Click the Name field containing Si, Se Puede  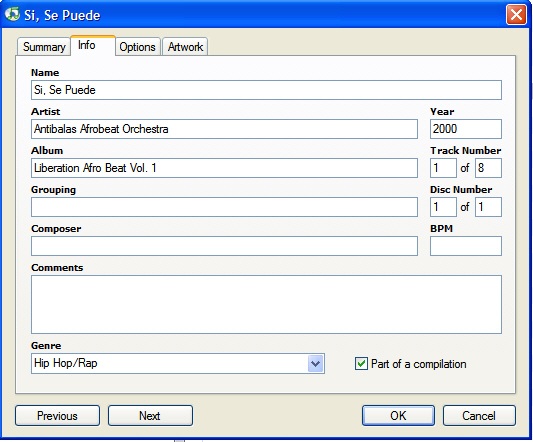point(266,90)
